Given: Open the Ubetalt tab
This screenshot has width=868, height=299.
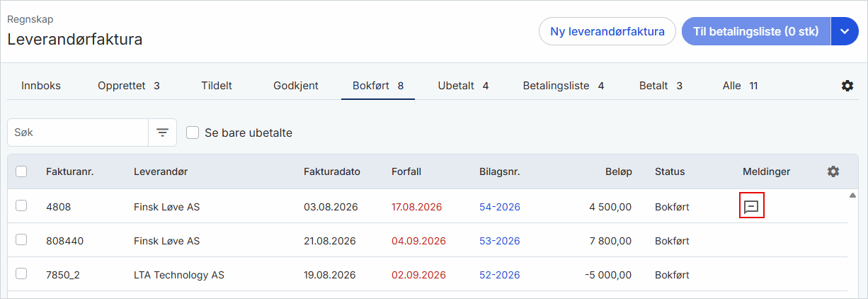Looking at the screenshot, I should click(463, 86).
